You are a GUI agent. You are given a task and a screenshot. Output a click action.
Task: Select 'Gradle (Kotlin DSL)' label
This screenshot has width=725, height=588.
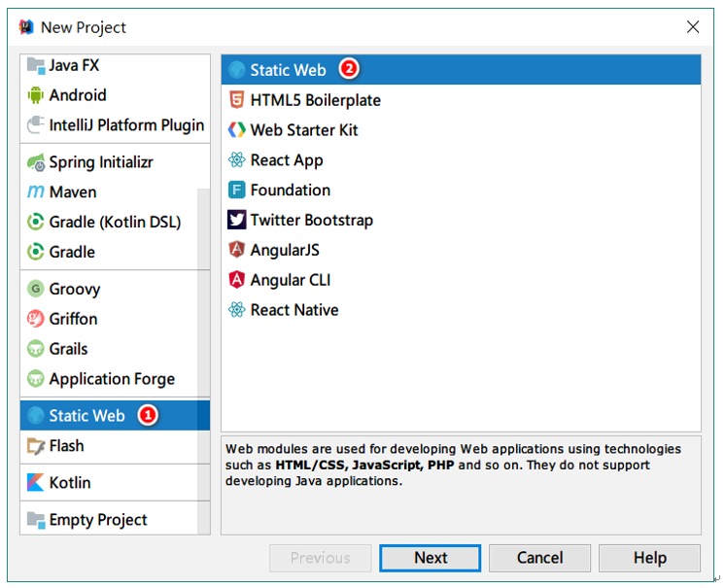tap(115, 223)
